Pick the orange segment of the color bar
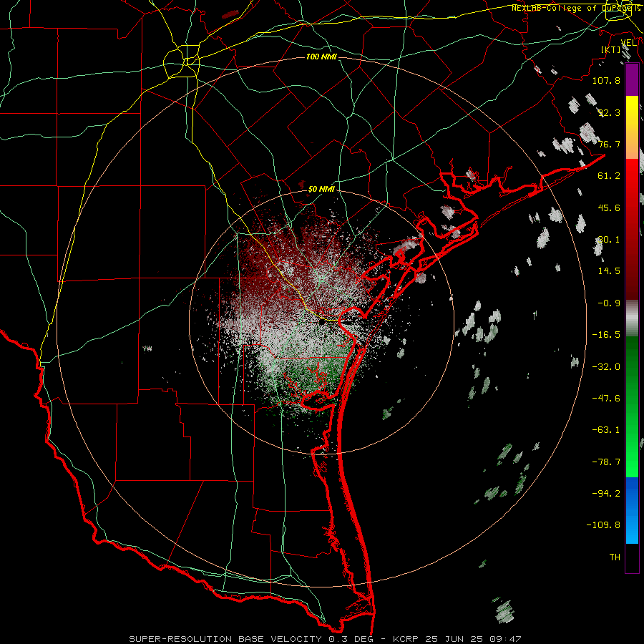The image size is (644, 644). [x=632, y=144]
